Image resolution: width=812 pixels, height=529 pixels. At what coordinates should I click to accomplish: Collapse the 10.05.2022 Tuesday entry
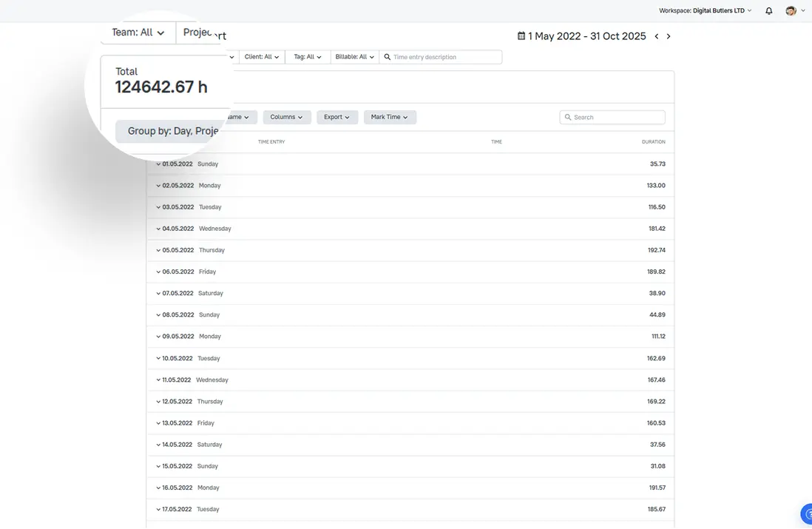coord(158,357)
